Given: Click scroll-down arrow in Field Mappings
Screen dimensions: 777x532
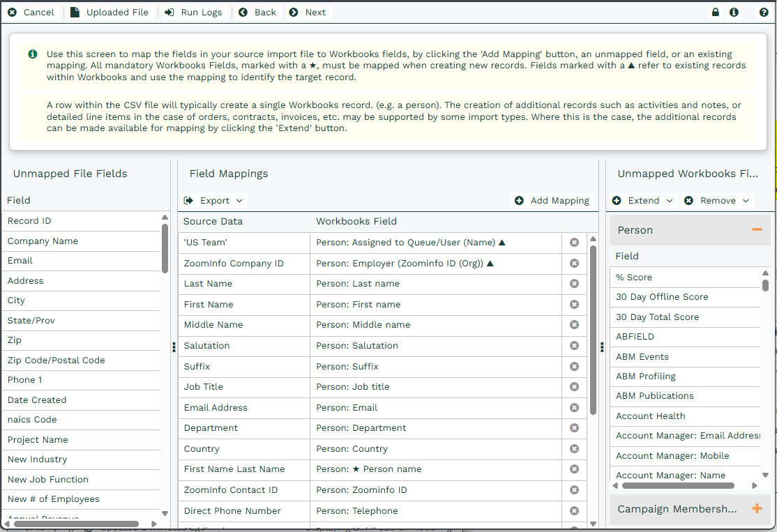Looking at the screenshot, I should point(593,524).
